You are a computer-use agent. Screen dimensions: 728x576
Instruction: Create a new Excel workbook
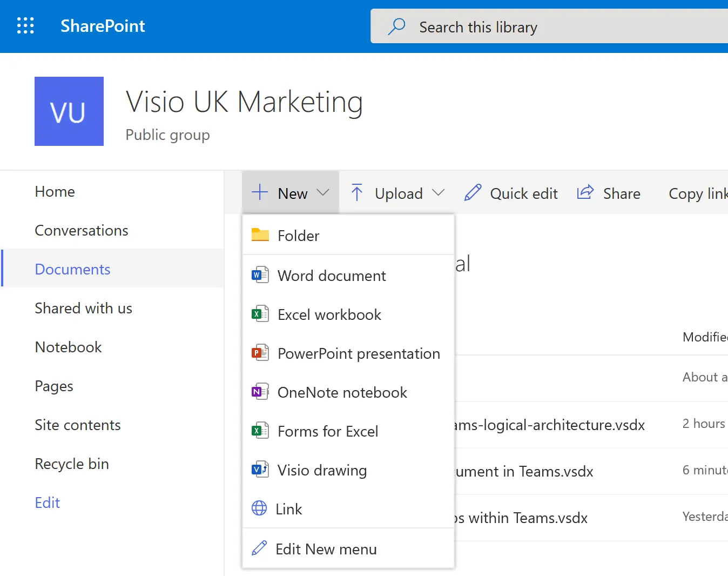(x=329, y=314)
